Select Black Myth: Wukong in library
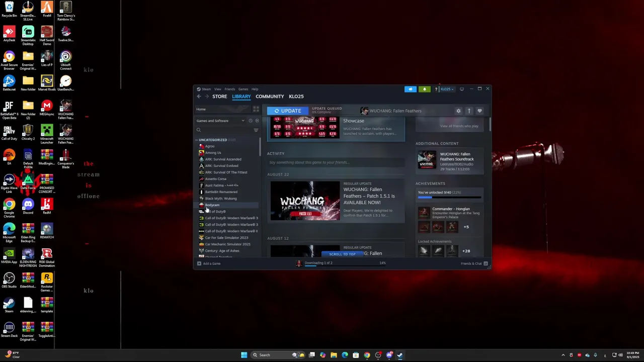Screen dimensions: 644x362 pyautogui.click(x=227, y=199)
